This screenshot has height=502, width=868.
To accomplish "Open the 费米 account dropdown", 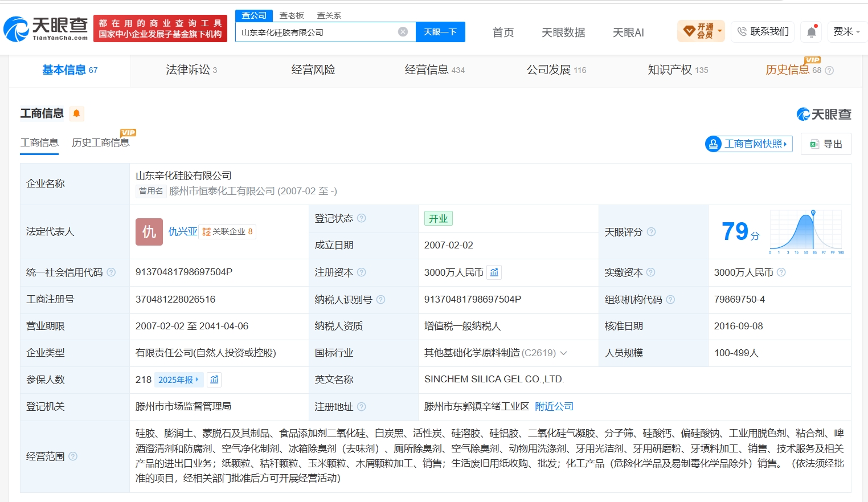I will (x=846, y=32).
